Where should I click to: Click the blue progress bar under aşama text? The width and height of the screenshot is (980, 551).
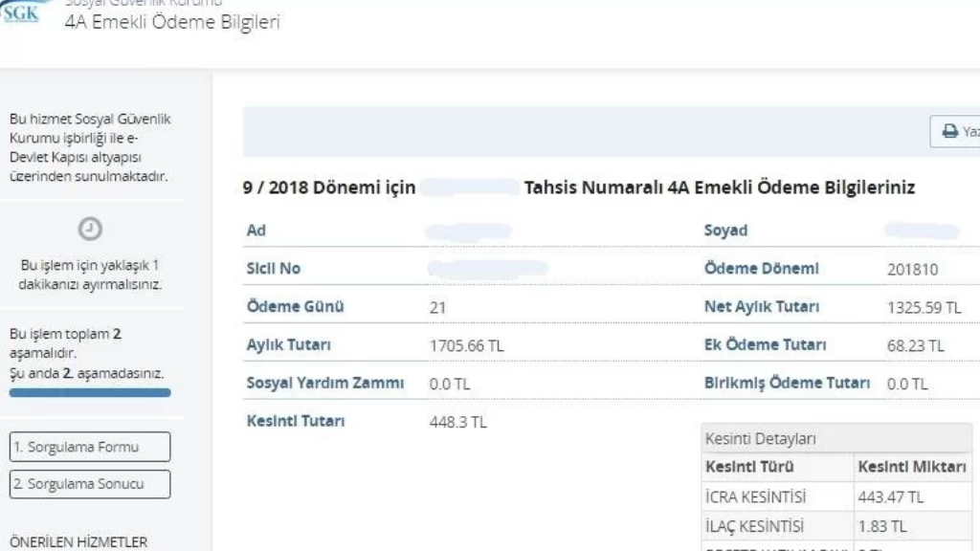pos(89,392)
